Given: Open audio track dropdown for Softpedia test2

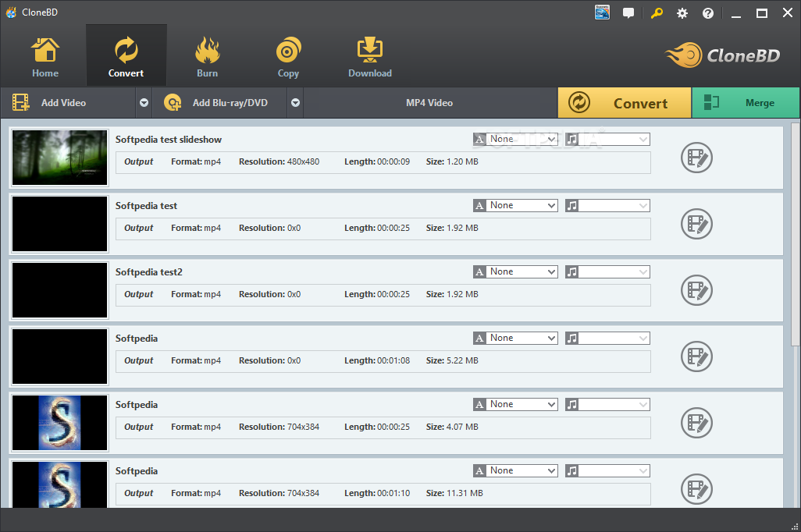Looking at the screenshot, I should tap(607, 271).
